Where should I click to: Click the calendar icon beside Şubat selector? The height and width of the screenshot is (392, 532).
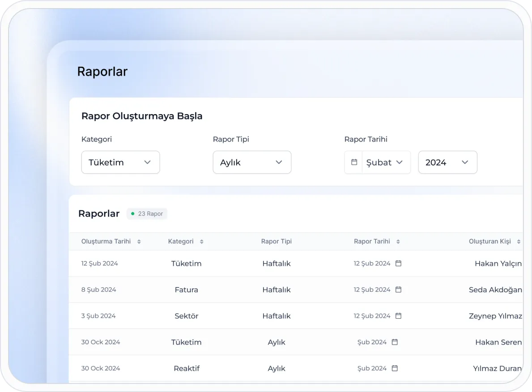coord(354,162)
